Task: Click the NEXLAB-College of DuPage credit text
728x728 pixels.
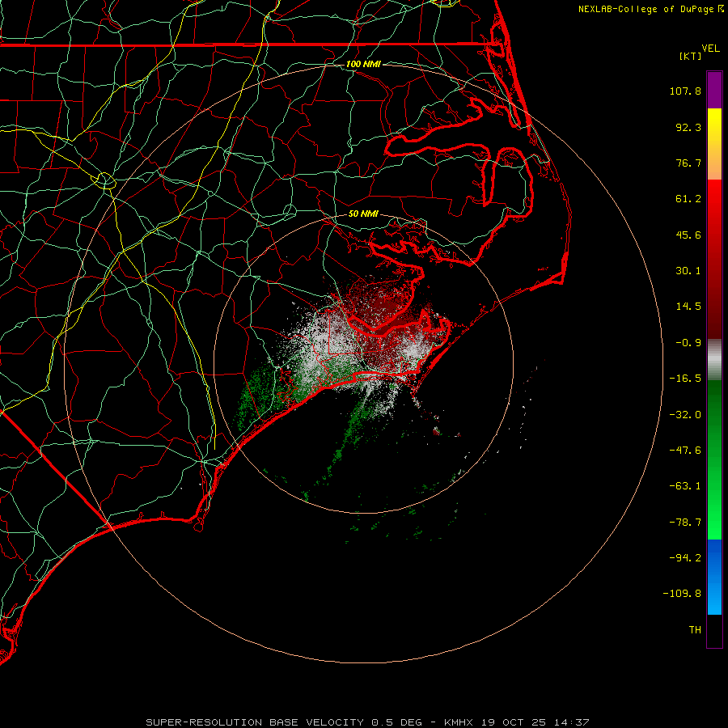Action: point(645,9)
